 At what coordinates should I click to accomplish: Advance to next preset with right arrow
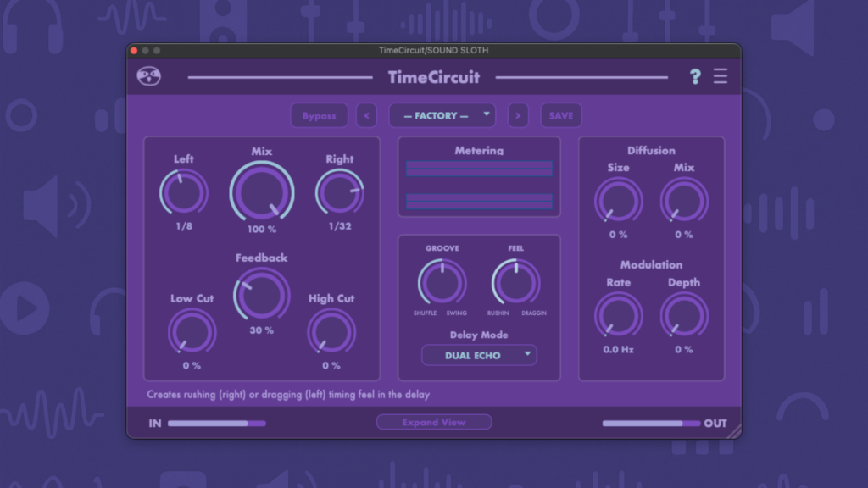(x=519, y=116)
